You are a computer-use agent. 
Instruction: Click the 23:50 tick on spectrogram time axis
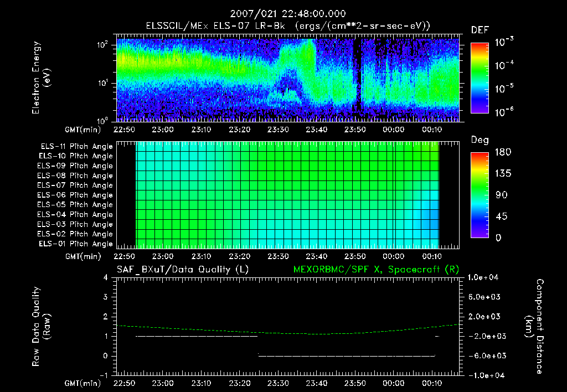click(x=355, y=130)
